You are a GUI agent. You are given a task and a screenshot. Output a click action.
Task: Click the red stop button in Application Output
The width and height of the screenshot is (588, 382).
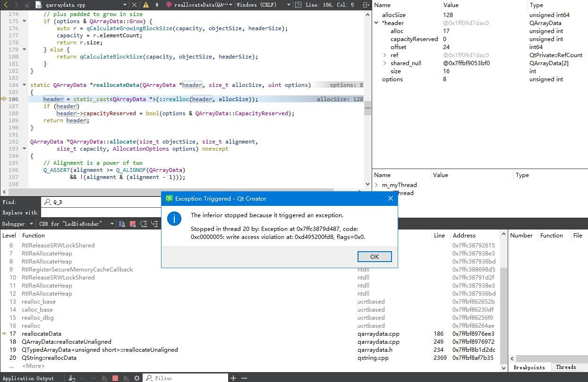point(115,378)
